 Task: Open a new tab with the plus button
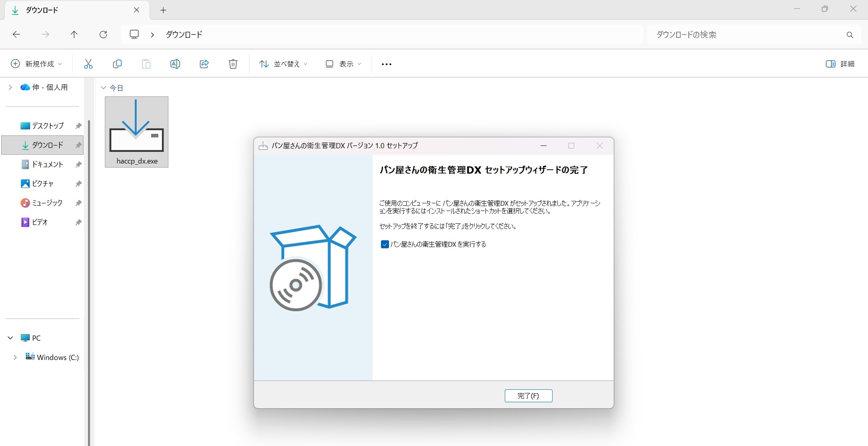pos(163,10)
